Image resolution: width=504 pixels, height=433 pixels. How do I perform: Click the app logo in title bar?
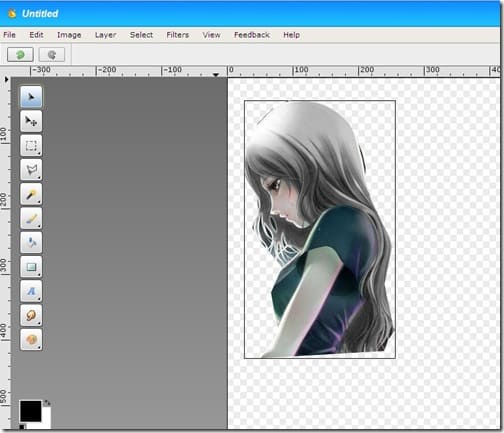click(x=12, y=14)
